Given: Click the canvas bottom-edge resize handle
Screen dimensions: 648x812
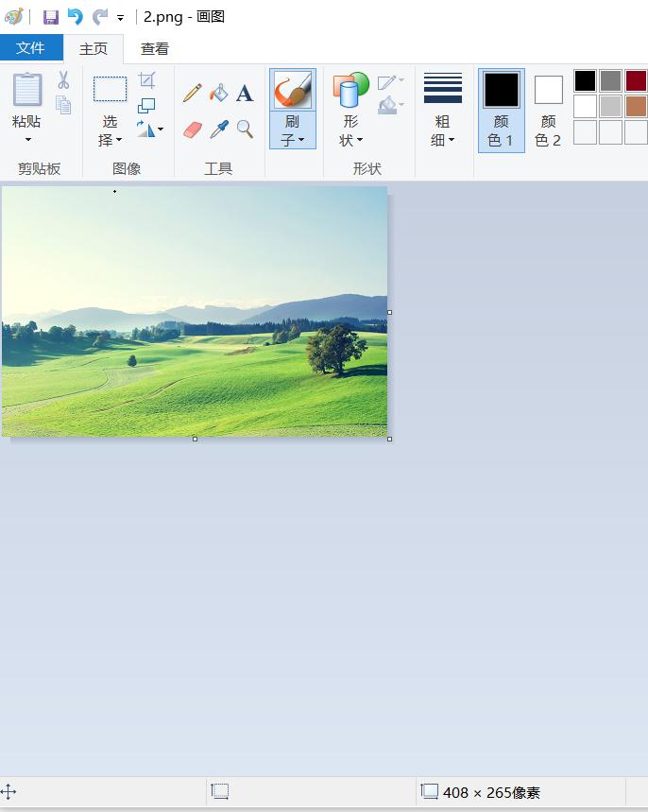Looking at the screenshot, I should tap(195, 440).
